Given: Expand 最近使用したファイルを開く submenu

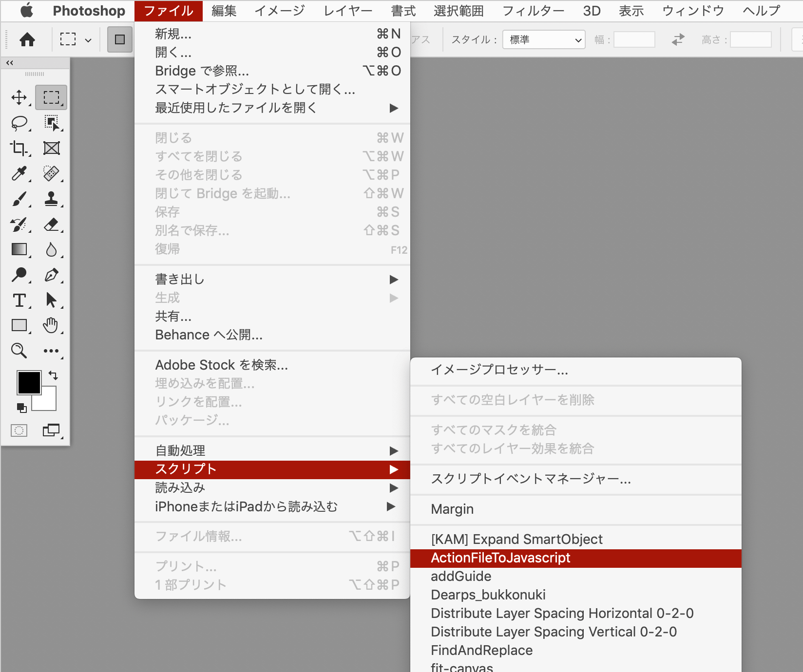Looking at the screenshot, I should click(x=272, y=108).
